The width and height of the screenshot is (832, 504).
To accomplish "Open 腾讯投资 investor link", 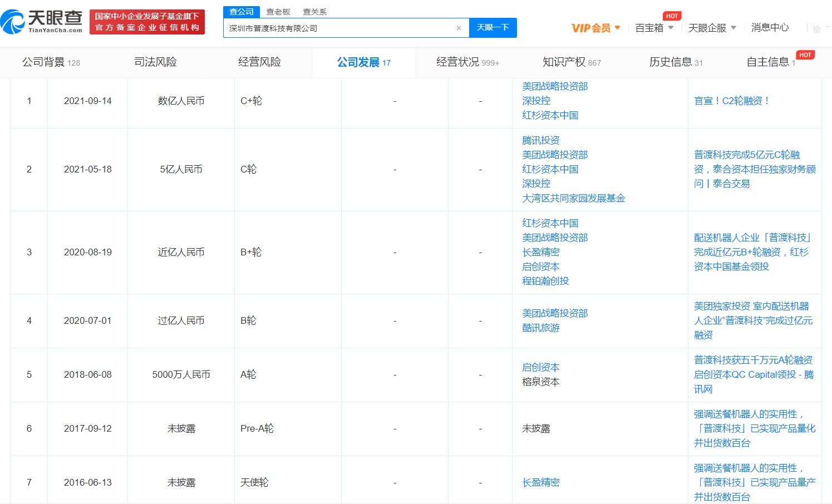I will (540, 140).
